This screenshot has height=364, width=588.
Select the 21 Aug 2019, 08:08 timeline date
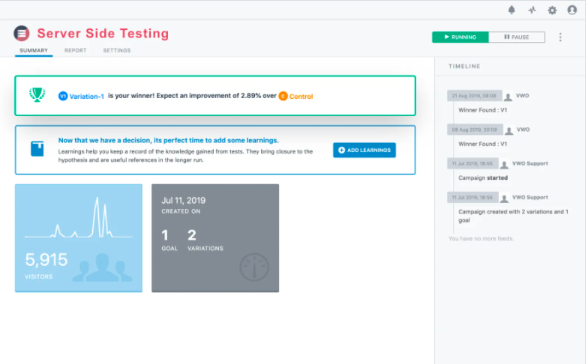pos(474,96)
